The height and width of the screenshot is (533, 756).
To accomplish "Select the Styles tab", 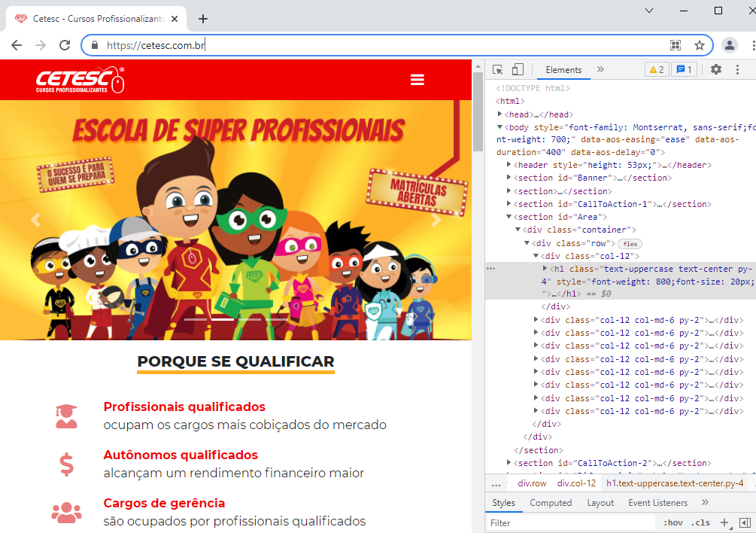I will tap(503, 503).
